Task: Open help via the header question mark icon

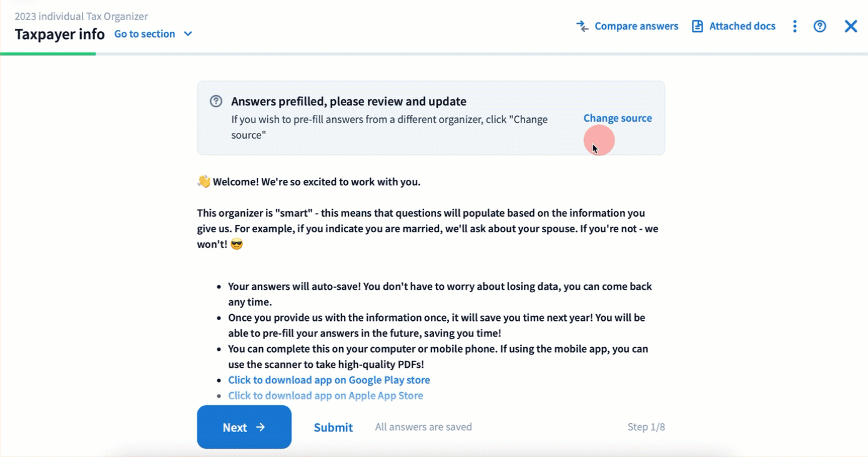Action: pyautogui.click(x=820, y=26)
